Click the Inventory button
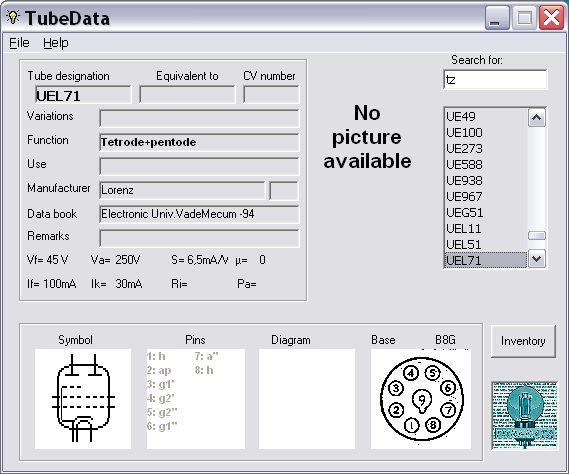The image size is (569, 474). tap(523, 341)
